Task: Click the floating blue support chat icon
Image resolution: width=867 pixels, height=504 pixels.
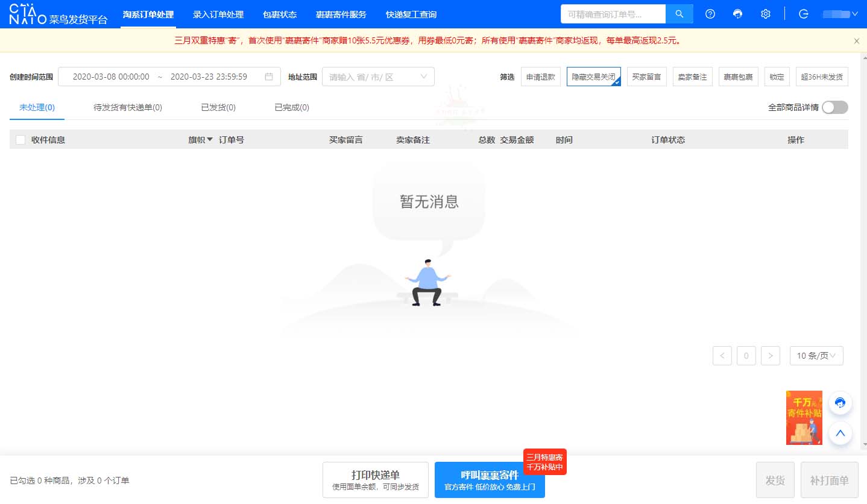Action: [x=840, y=403]
